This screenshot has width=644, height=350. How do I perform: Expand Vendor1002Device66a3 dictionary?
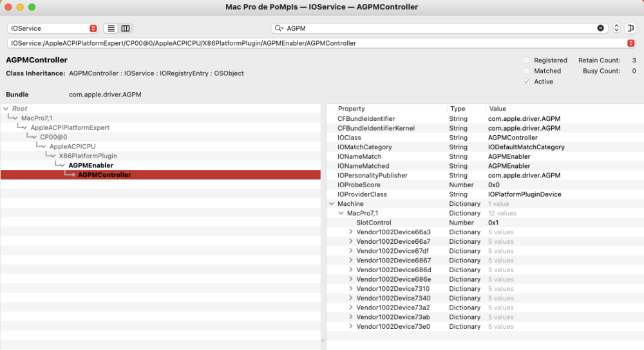pyautogui.click(x=350, y=232)
